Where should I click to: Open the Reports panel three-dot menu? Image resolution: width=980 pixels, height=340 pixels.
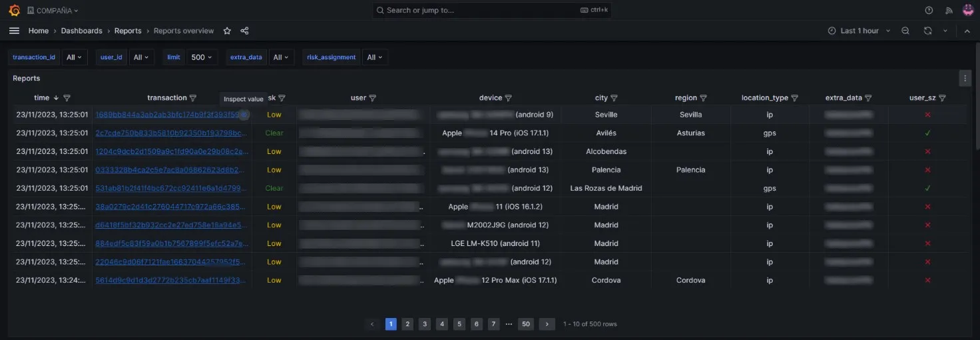965,78
